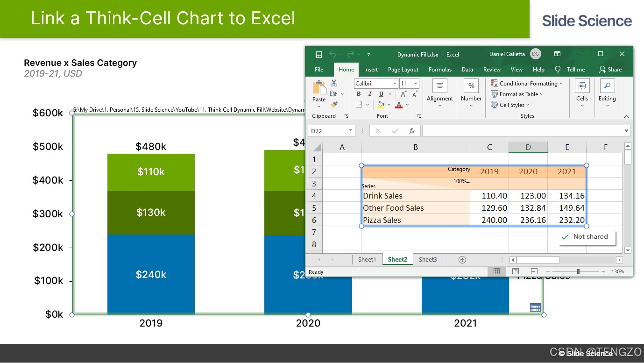The image size is (644, 363).
Task: Open the Name Box dropdown arrow
Action: (350, 131)
